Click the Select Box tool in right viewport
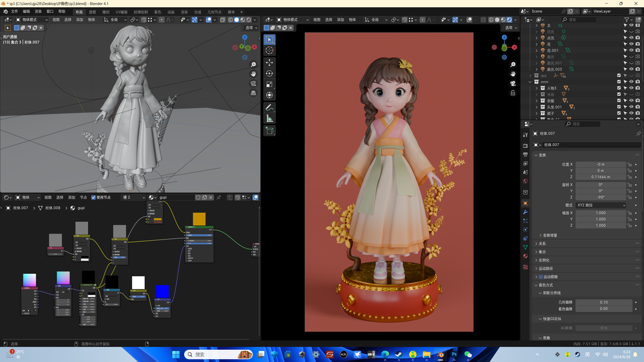Viewport: 644px width, 362px height. (x=269, y=39)
